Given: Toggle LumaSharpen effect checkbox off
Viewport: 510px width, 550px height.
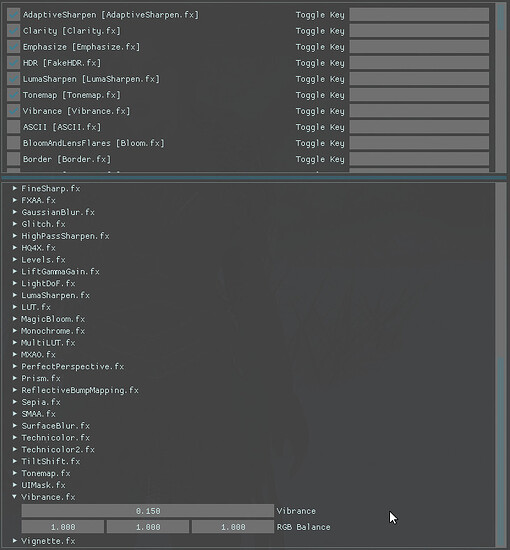Looking at the screenshot, I should click(13, 79).
